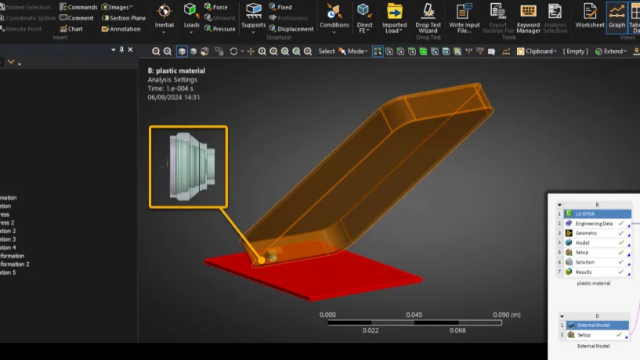Image resolution: width=640 pixels, height=360 pixels.
Task: Open the Inertial loads menu
Action: click(164, 18)
